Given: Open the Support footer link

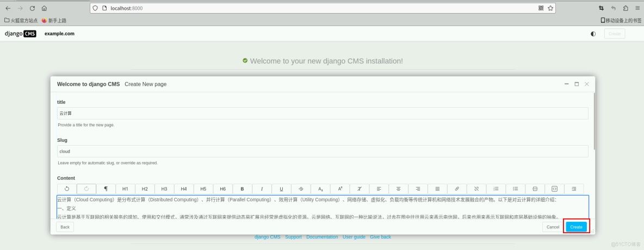Looking at the screenshot, I should (293, 237).
